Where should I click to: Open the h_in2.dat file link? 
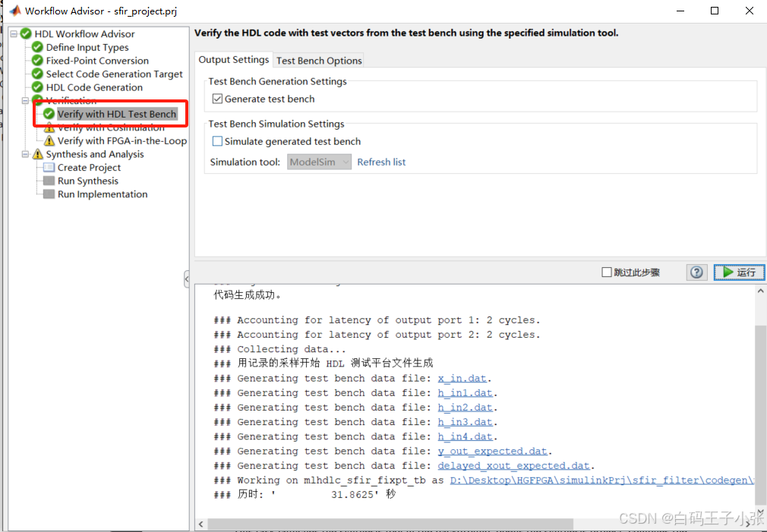click(x=466, y=408)
